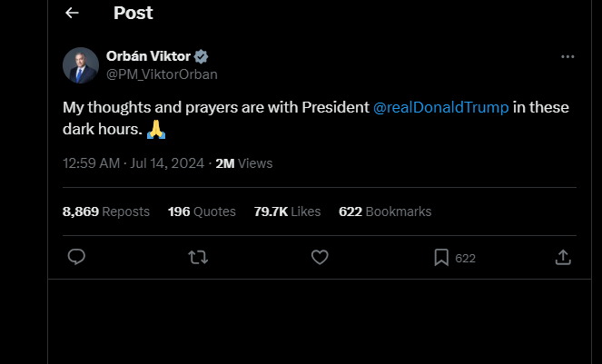View the 2M Views analytics
602x364 pixels.
click(243, 163)
